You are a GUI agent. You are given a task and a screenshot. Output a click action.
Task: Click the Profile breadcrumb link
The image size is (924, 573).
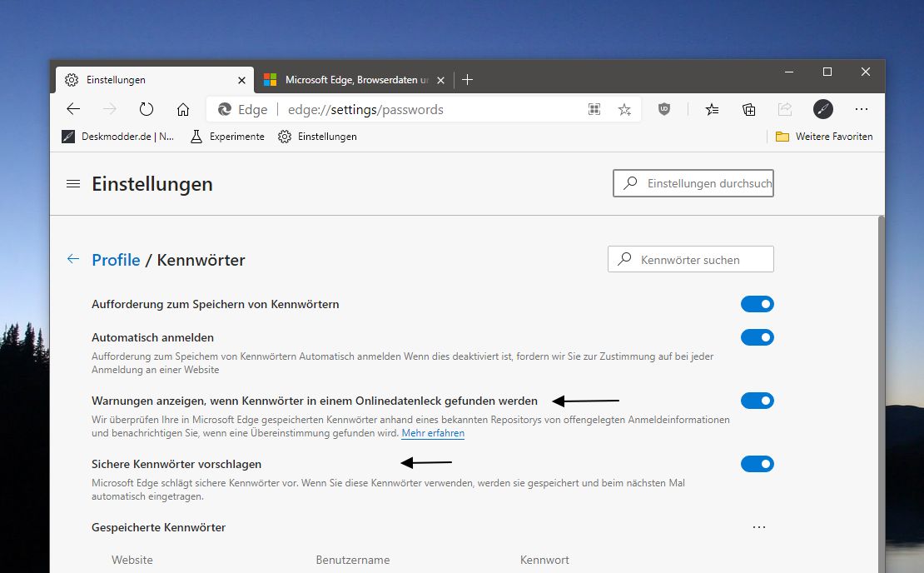tap(116, 260)
